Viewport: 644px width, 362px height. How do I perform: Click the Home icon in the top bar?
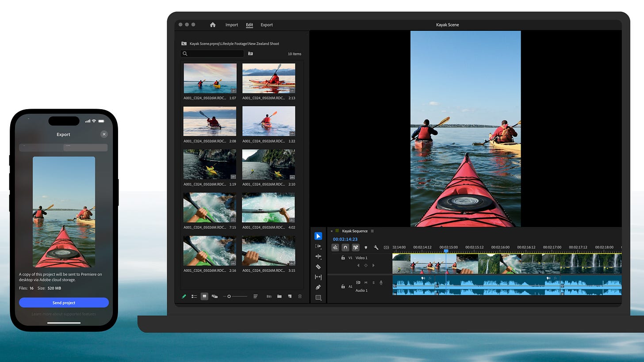(x=213, y=25)
